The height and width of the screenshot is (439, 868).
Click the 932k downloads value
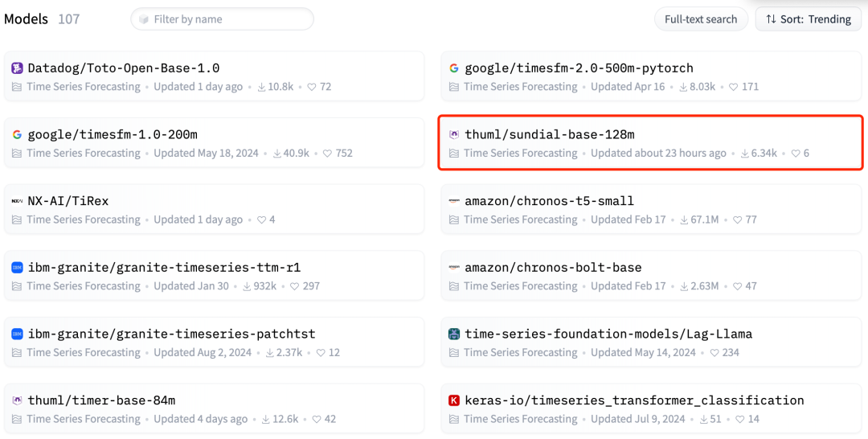tap(266, 286)
